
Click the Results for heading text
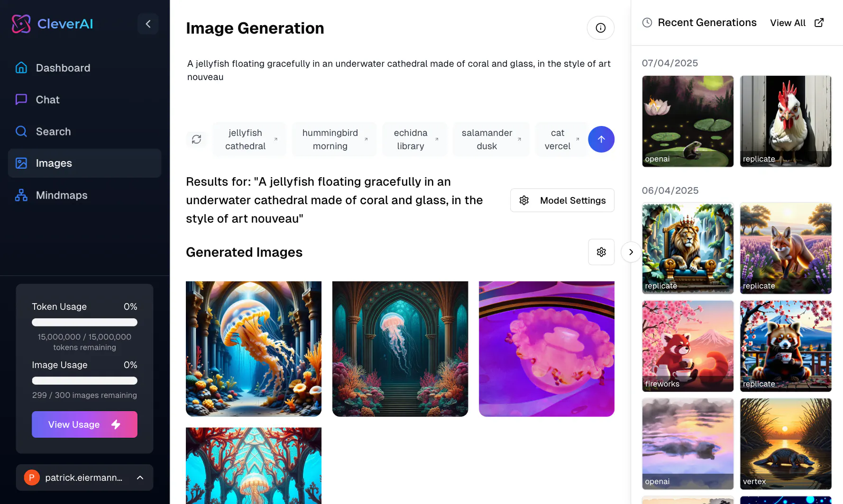334,200
